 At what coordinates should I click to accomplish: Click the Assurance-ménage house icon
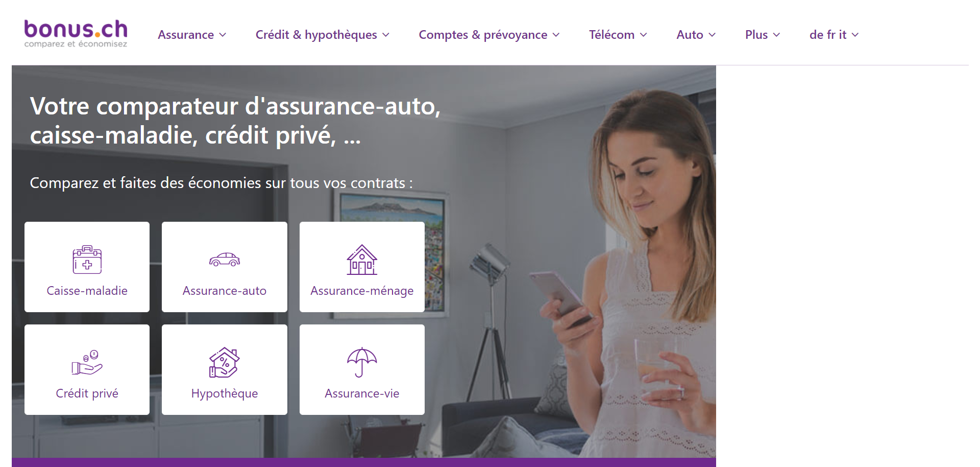pos(362,260)
